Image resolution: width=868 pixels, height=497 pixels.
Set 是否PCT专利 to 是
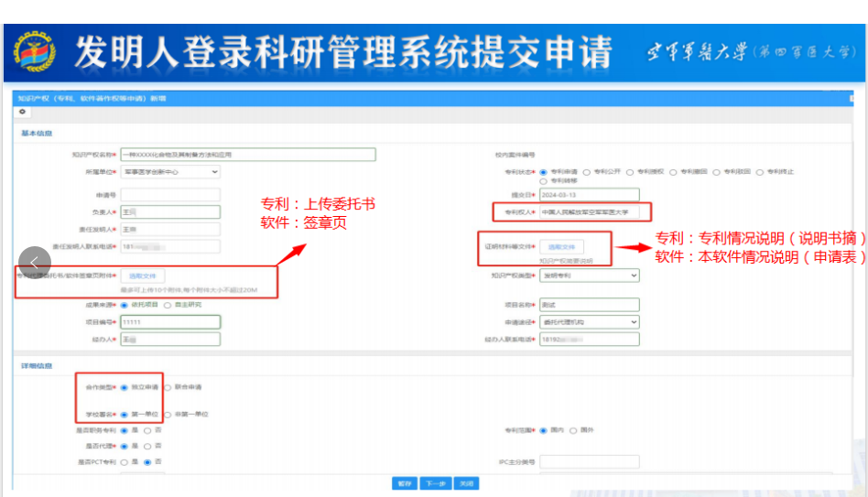tap(125, 462)
